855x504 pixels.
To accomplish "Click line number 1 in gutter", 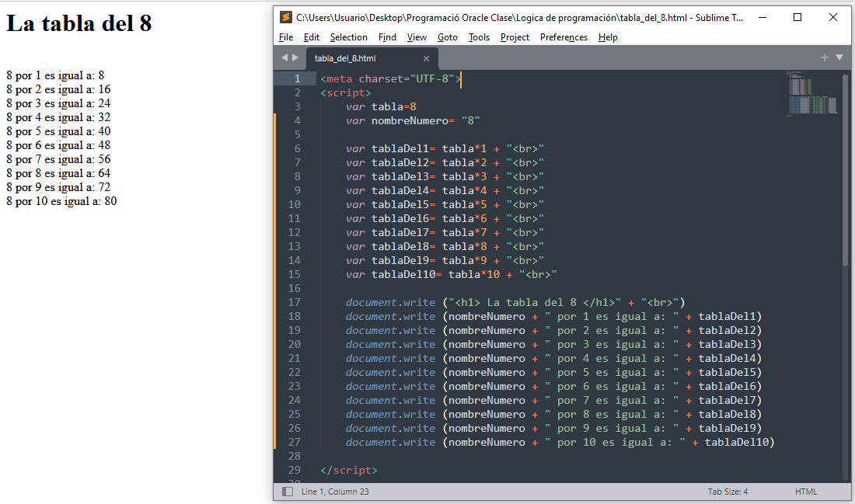I will click(297, 79).
